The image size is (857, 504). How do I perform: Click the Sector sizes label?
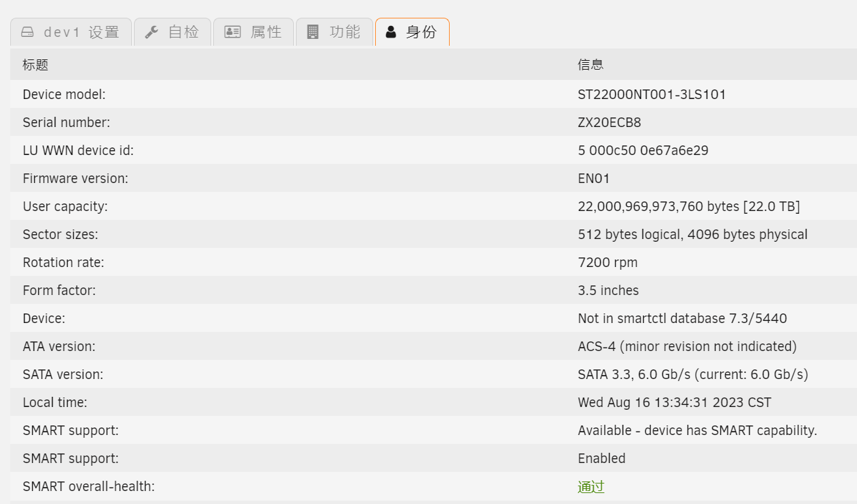pos(60,234)
